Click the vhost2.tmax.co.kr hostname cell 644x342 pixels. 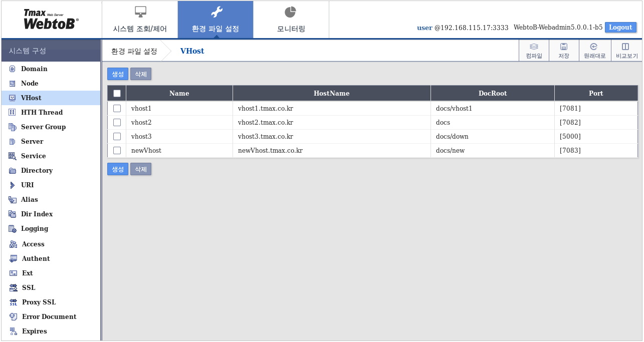[332, 122]
